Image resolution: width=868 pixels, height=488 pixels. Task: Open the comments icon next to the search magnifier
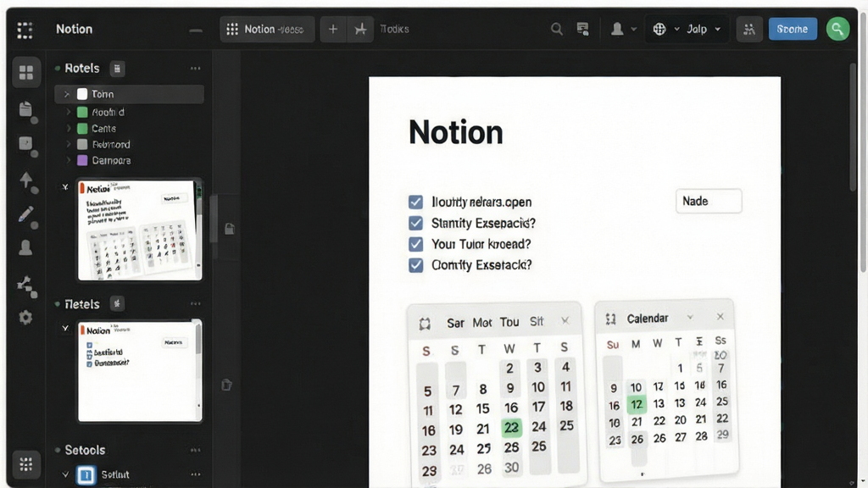pos(582,30)
